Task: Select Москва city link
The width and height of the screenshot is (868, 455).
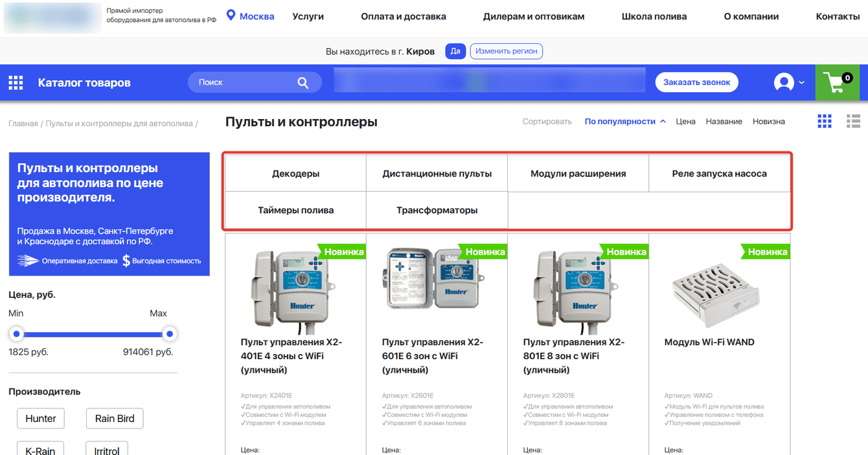Action: (x=257, y=16)
